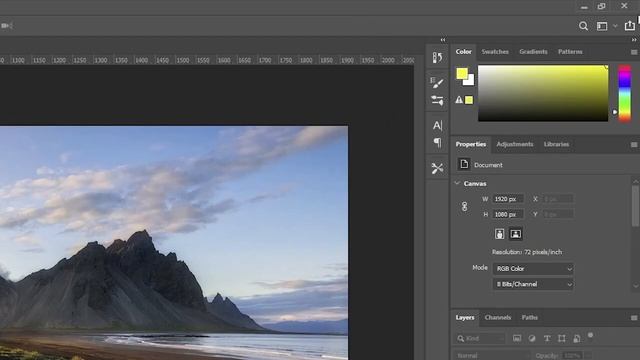This screenshot has height=360, width=640.
Task: Open the crossed-tools panel icon
Action: click(x=437, y=168)
